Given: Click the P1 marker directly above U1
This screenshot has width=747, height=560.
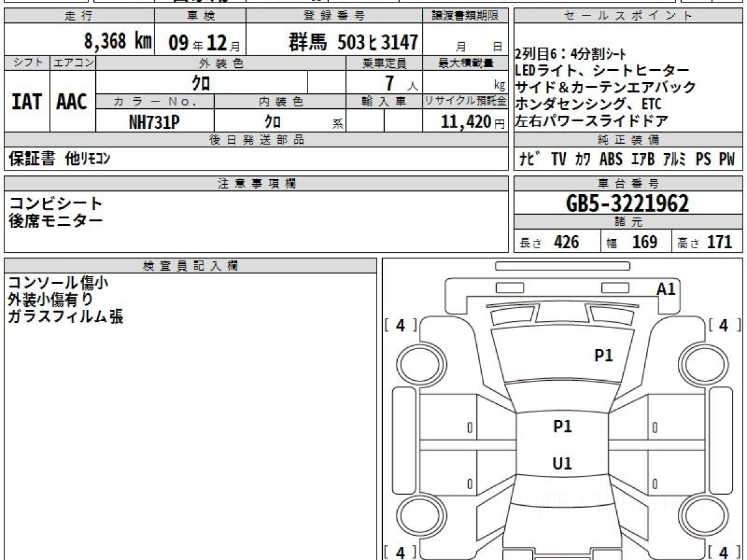Looking at the screenshot, I should 562,426.
